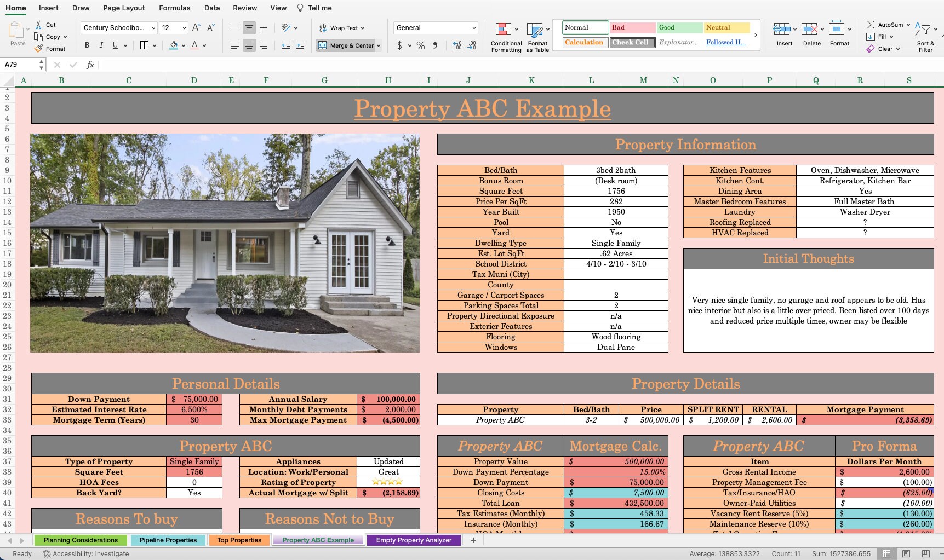
Task: Toggle bold formatting
Action: click(87, 45)
